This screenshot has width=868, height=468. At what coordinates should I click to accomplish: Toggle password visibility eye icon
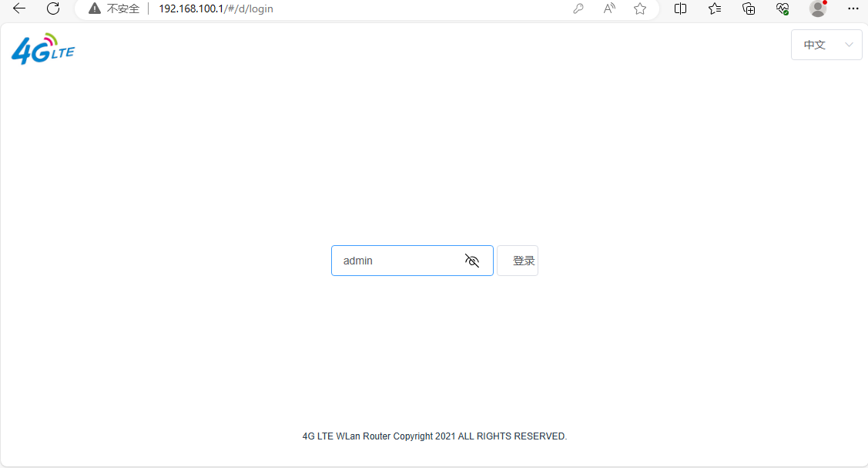tap(472, 261)
